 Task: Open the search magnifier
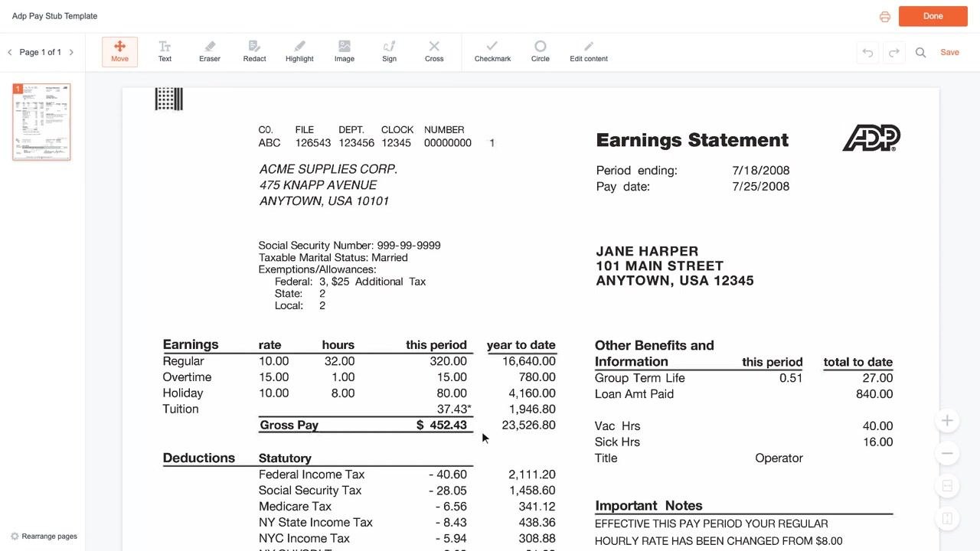[921, 52]
